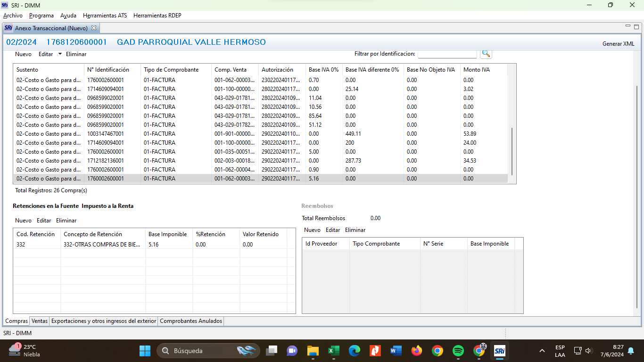Switch to the Ventas tab
This screenshot has height=362, width=644.
pos(40,321)
